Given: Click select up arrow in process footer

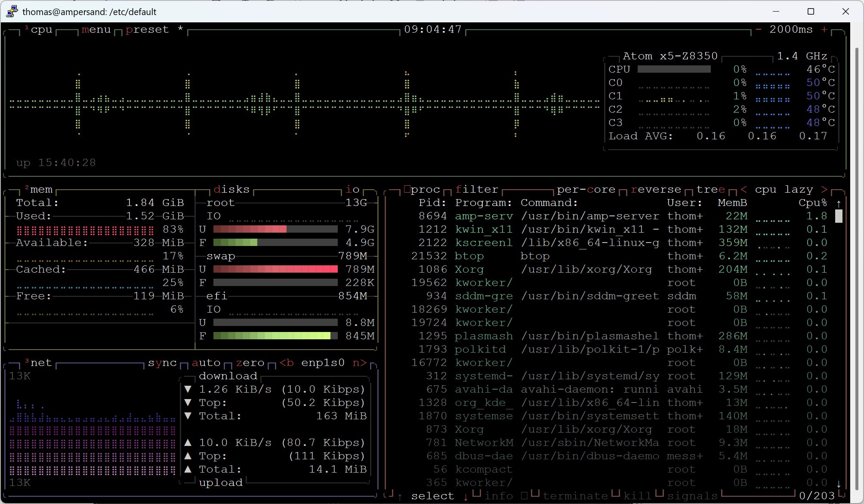Looking at the screenshot, I should point(400,496).
